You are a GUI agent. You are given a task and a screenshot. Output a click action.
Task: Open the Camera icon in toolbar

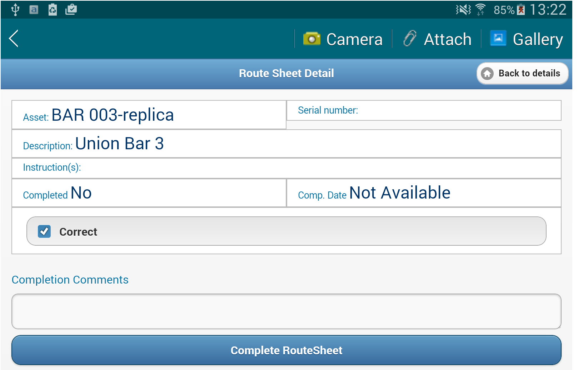tap(312, 39)
